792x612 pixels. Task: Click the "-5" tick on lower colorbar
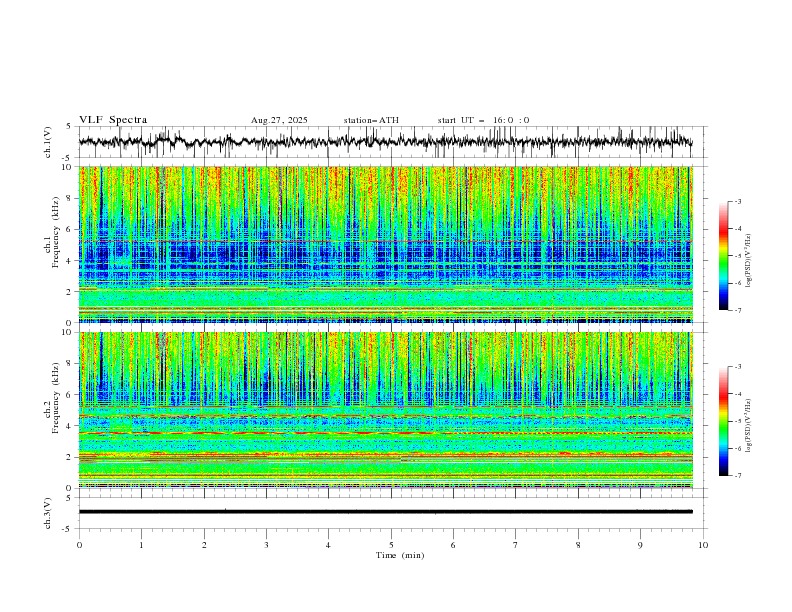(738, 421)
